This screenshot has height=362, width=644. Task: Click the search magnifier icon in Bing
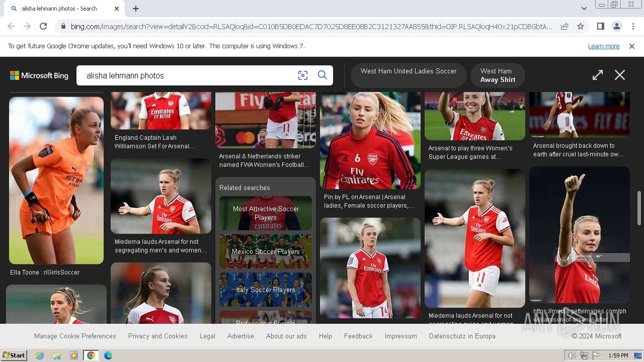pos(323,75)
